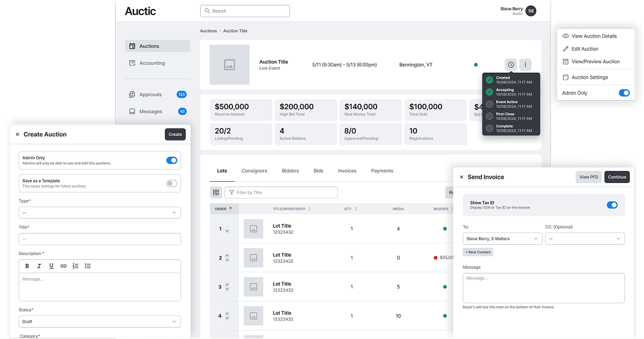This screenshot has height=339, width=644.
Task: Click the top Search field
Action: 245,11
